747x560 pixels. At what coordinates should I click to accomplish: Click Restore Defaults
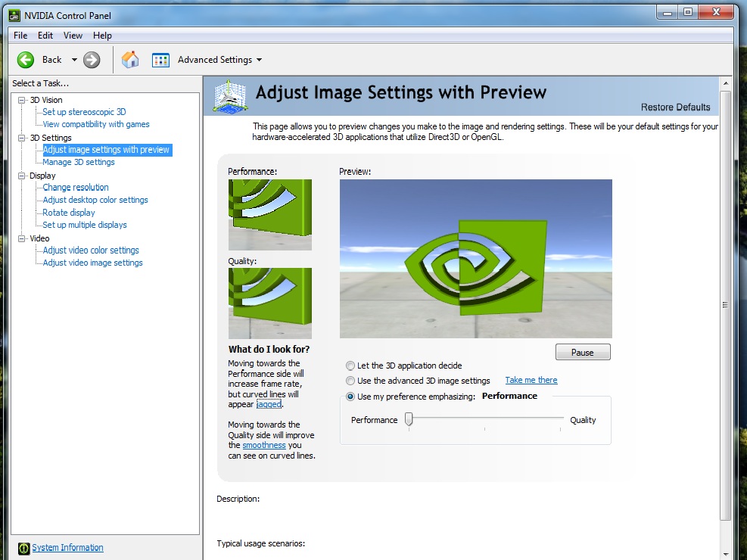[676, 107]
